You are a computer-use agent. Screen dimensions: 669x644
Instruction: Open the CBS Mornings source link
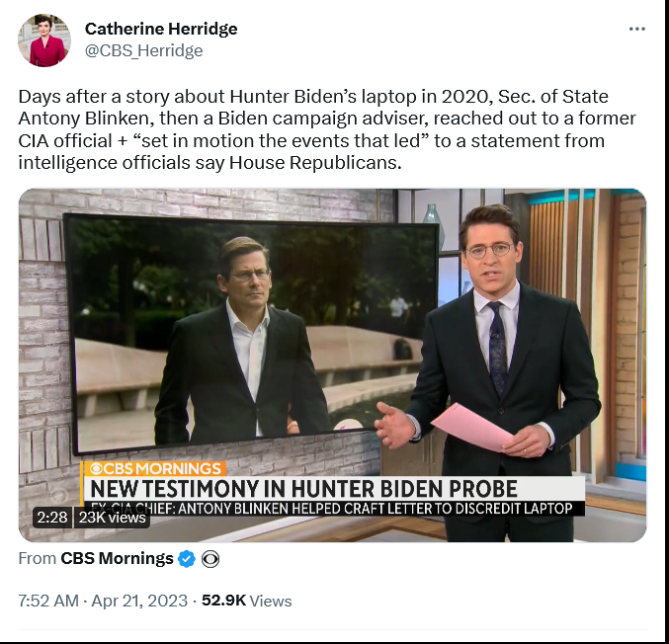(x=117, y=558)
